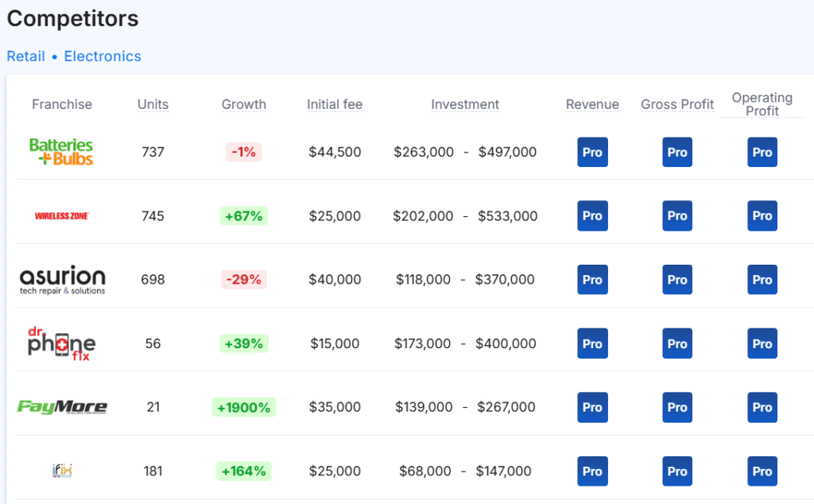Unlock Wireless Zone gross profit Pro button
The width and height of the screenshot is (814, 504).
coord(677,216)
